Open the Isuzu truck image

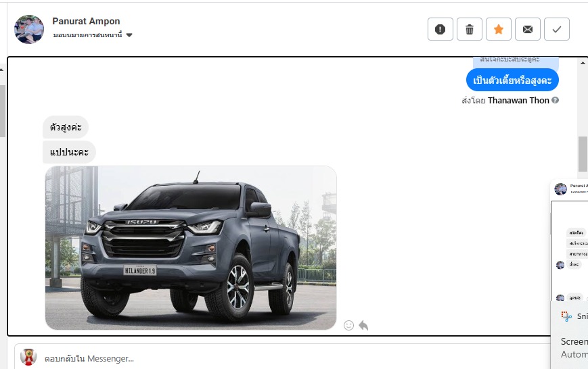click(x=191, y=248)
